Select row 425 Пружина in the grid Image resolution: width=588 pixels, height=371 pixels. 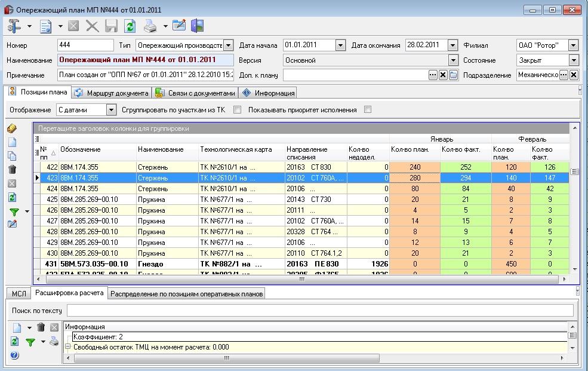click(x=301, y=199)
